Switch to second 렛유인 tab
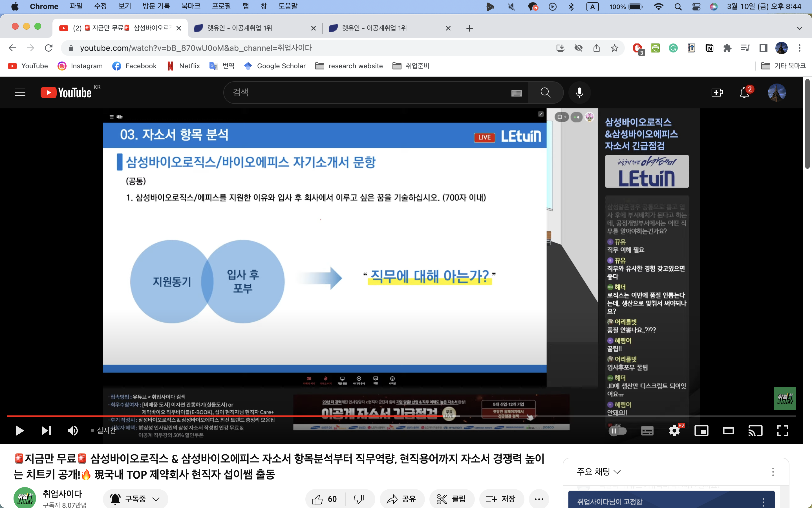The image size is (812, 508). click(x=254, y=28)
